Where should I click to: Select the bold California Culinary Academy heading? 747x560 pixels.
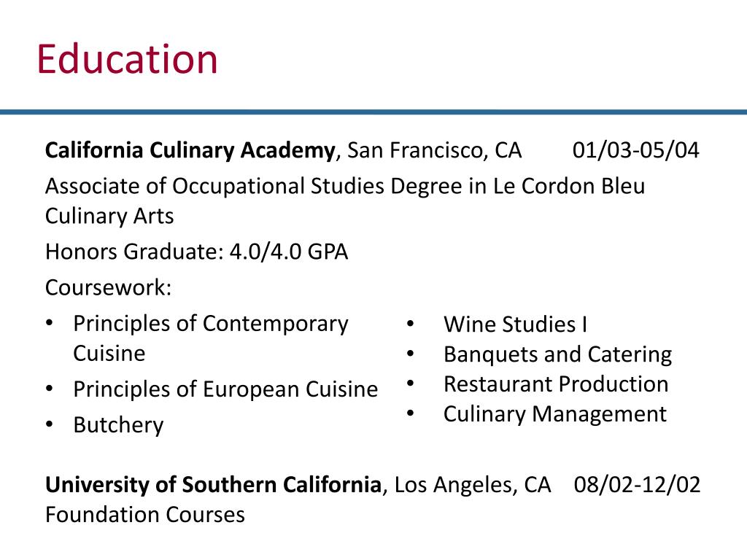click(190, 151)
